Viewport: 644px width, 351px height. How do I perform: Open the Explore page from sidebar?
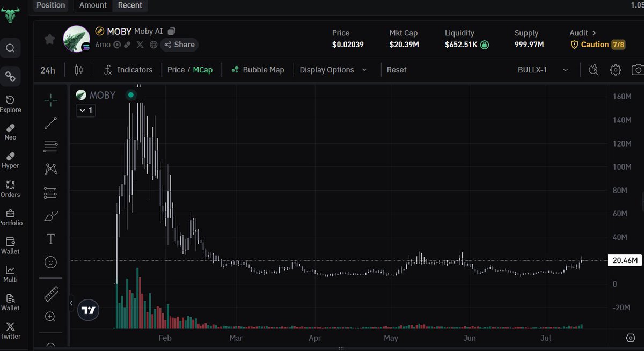10,104
